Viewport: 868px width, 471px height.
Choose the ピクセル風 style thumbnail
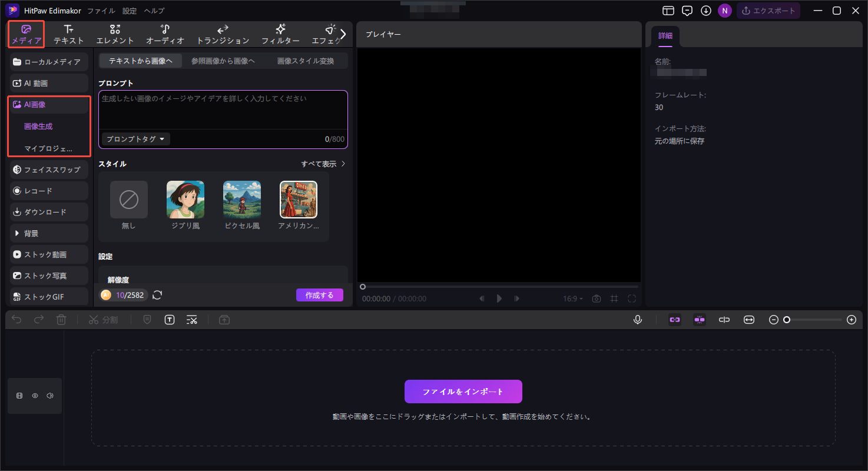pos(242,200)
